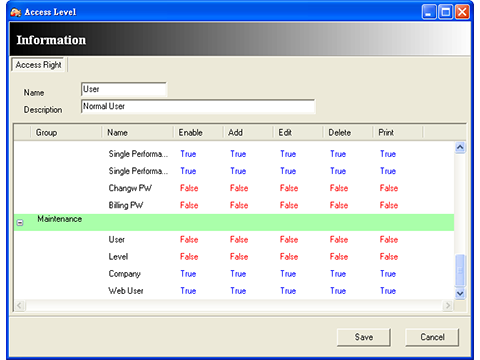Viewport: 480px width, 360px height.
Task: Click the Edit column header
Action: pyautogui.click(x=298, y=132)
